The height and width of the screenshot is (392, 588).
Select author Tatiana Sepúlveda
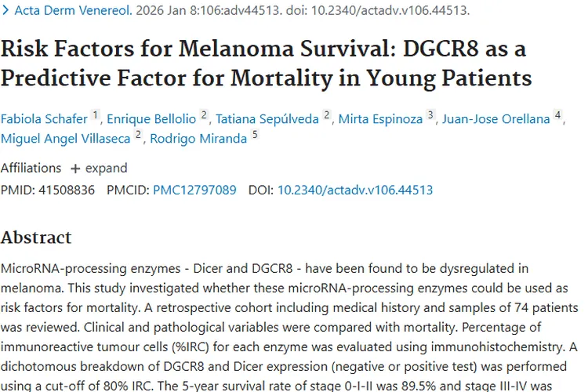click(x=267, y=118)
